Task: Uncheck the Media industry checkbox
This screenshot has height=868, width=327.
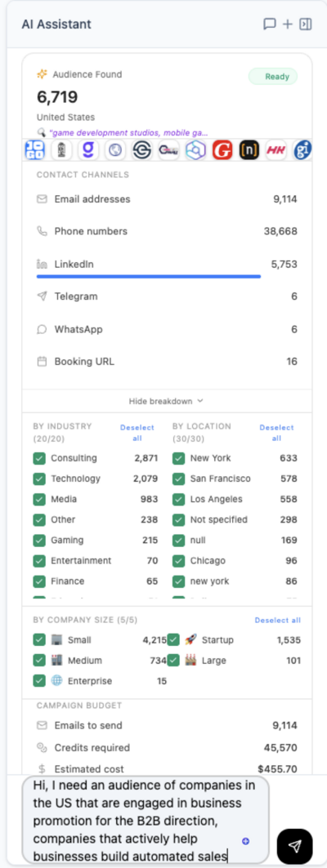Action: (38, 499)
